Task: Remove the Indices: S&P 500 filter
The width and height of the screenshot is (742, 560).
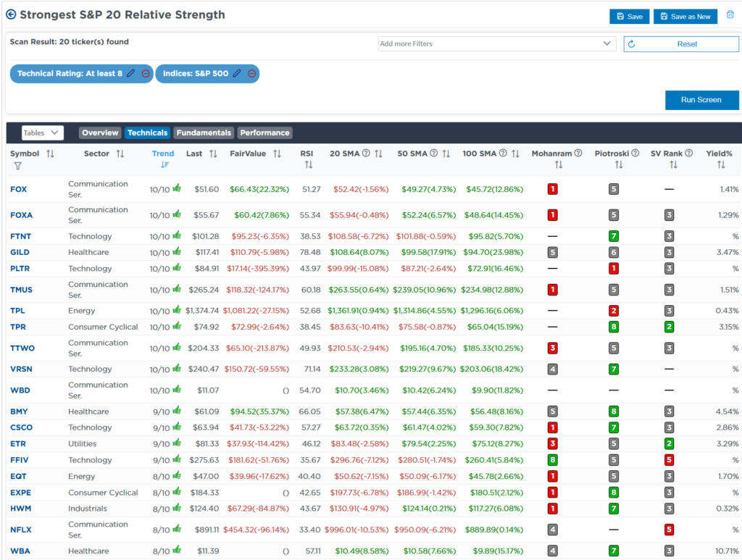Action: (252, 73)
